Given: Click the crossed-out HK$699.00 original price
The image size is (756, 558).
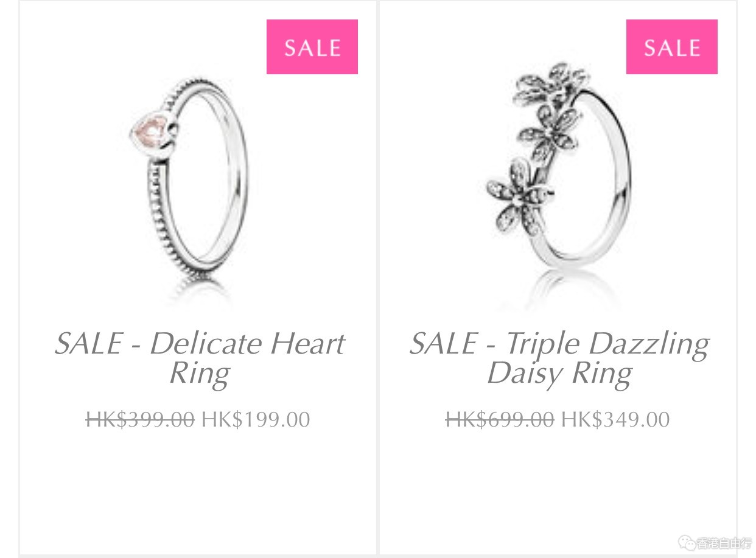Looking at the screenshot, I should 500,419.
